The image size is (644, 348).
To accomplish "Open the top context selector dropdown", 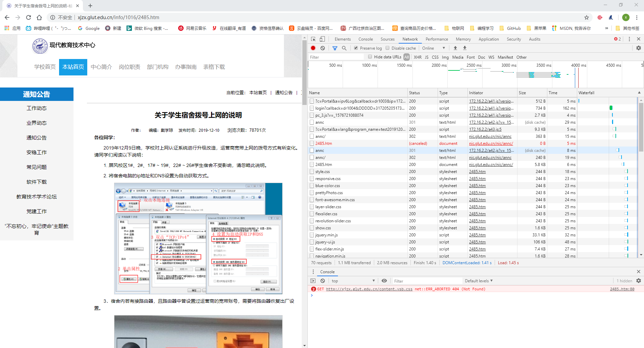I will pyautogui.click(x=353, y=281).
